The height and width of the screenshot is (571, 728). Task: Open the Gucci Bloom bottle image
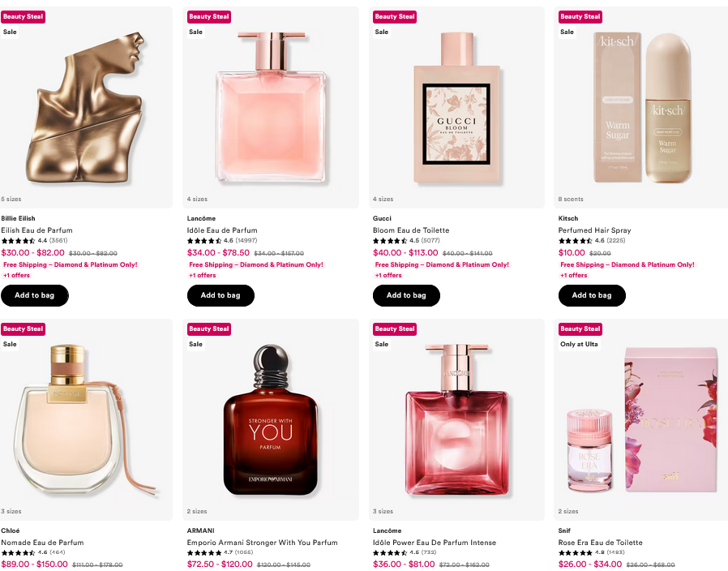[x=456, y=107]
